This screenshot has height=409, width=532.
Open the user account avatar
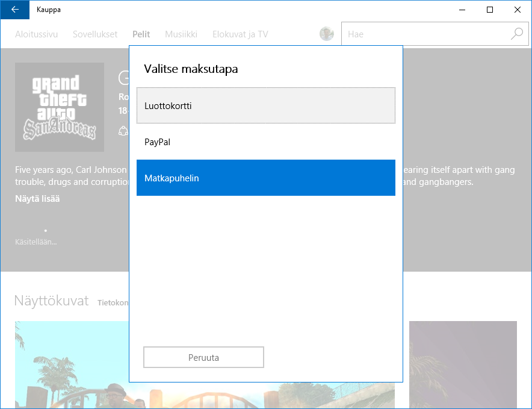(x=327, y=34)
